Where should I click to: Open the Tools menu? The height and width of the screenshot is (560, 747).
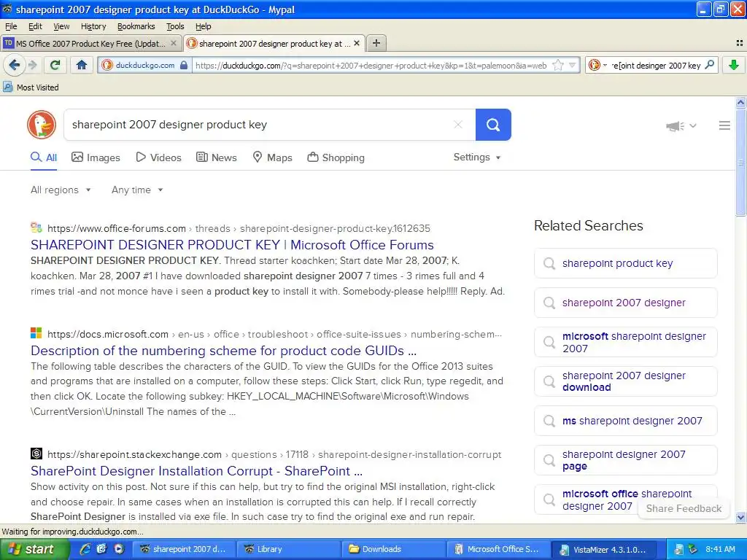pos(175,26)
